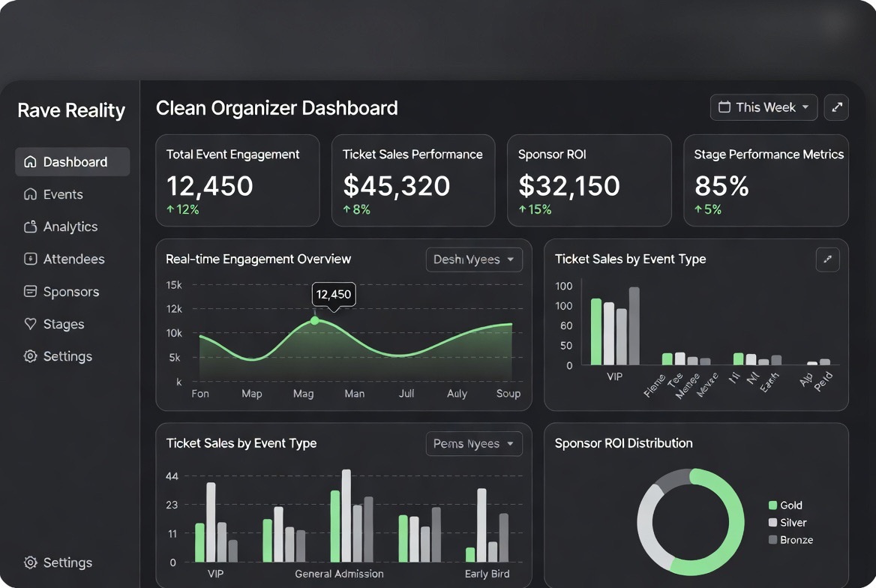Click the Jull label on the engagement axis

(x=406, y=394)
